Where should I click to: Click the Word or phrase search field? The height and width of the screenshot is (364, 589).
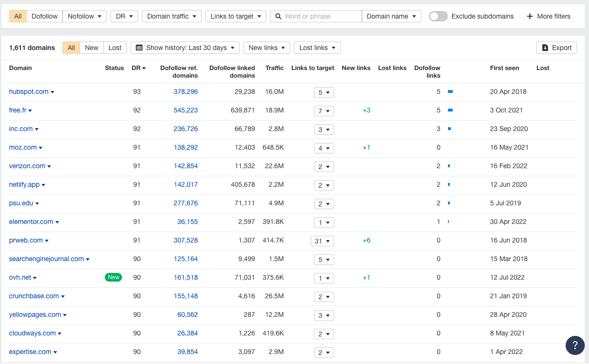click(x=316, y=16)
